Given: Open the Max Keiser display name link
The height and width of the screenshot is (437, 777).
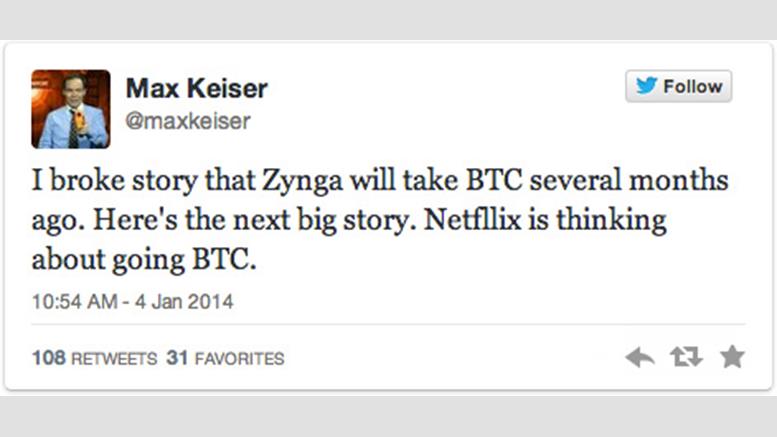Looking at the screenshot, I should (196, 89).
